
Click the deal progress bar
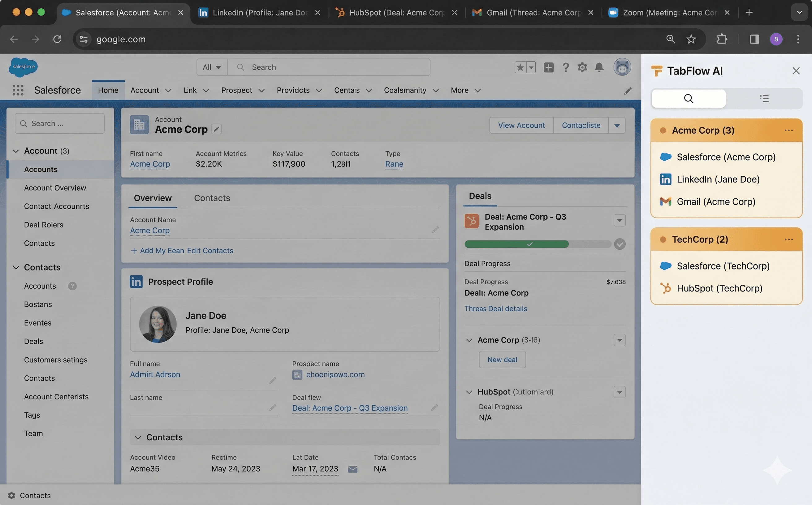click(538, 244)
